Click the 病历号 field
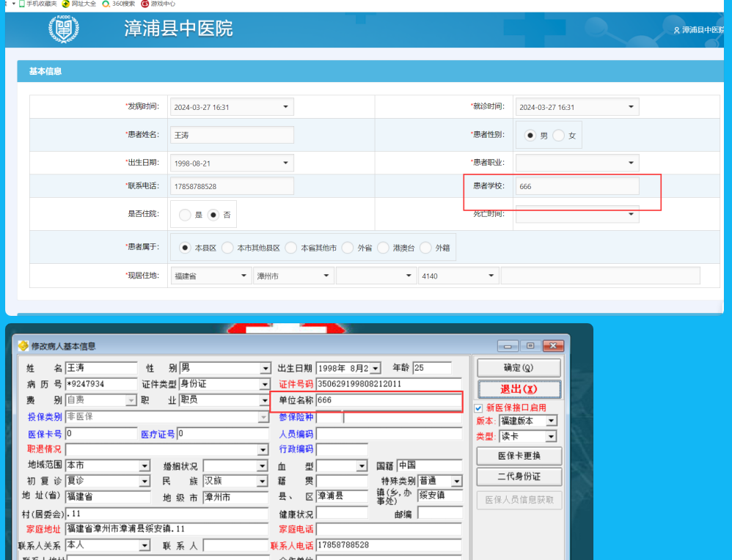Screen dimensions: 732x560 click(x=101, y=384)
